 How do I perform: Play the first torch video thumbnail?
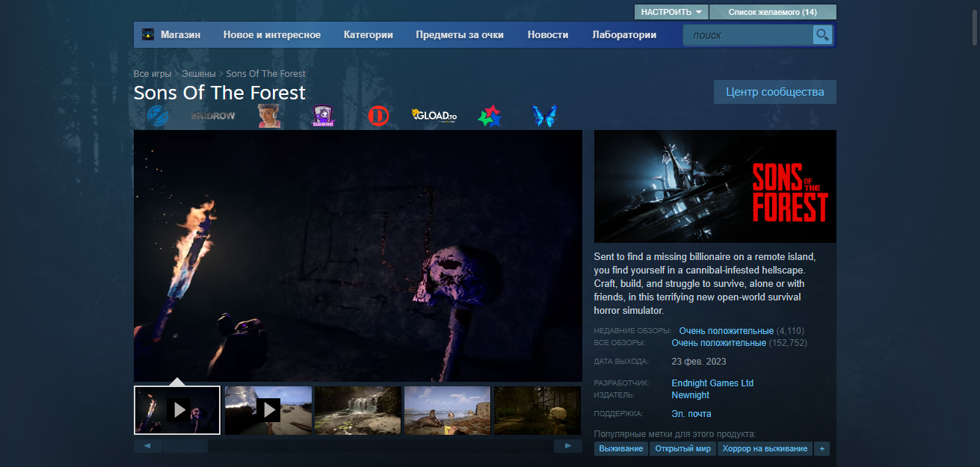pos(177,410)
